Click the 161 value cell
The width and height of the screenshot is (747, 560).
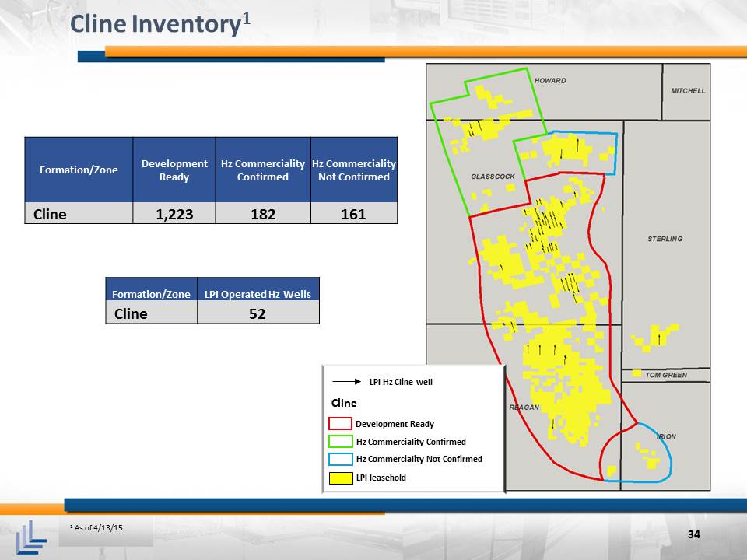pos(354,214)
